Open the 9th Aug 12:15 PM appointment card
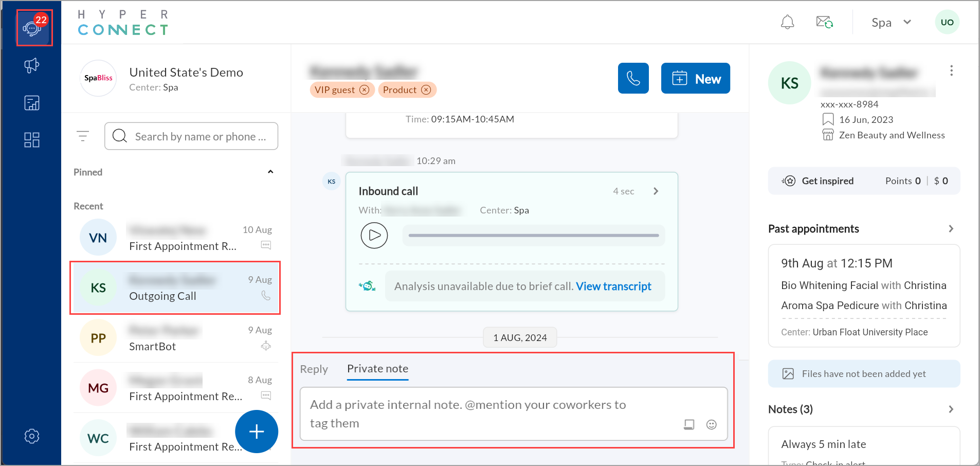 864,296
